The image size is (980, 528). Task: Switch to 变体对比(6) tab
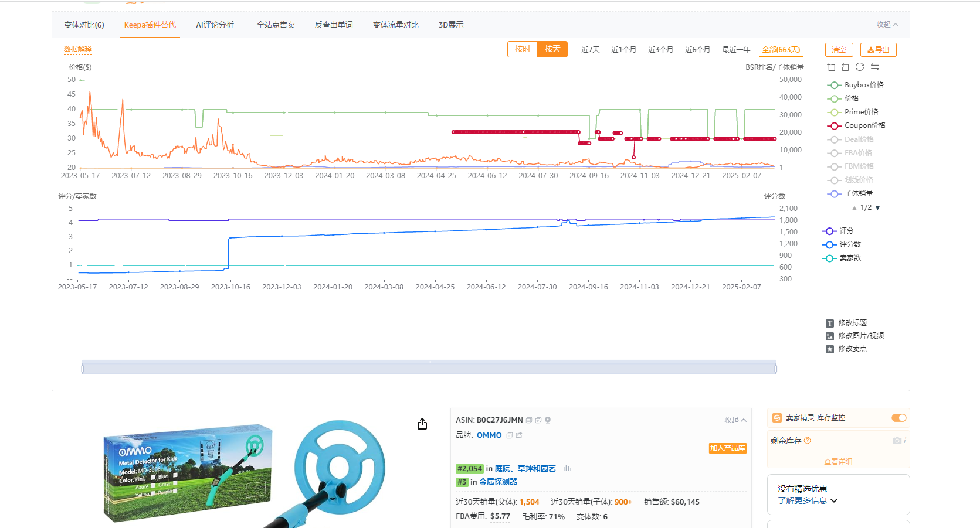(x=84, y=25)
